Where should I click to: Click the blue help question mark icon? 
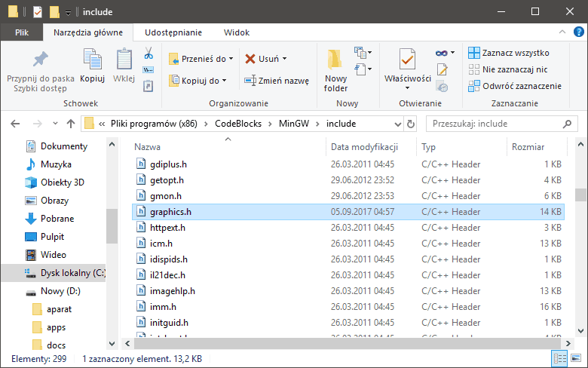(579, 32)
